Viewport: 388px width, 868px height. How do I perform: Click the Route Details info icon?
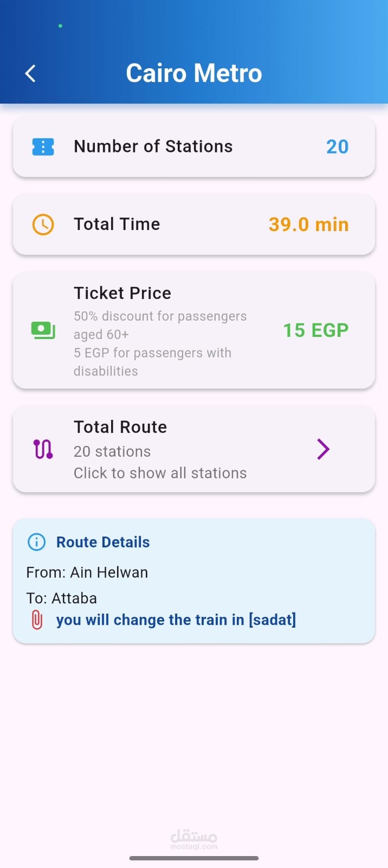37,542
